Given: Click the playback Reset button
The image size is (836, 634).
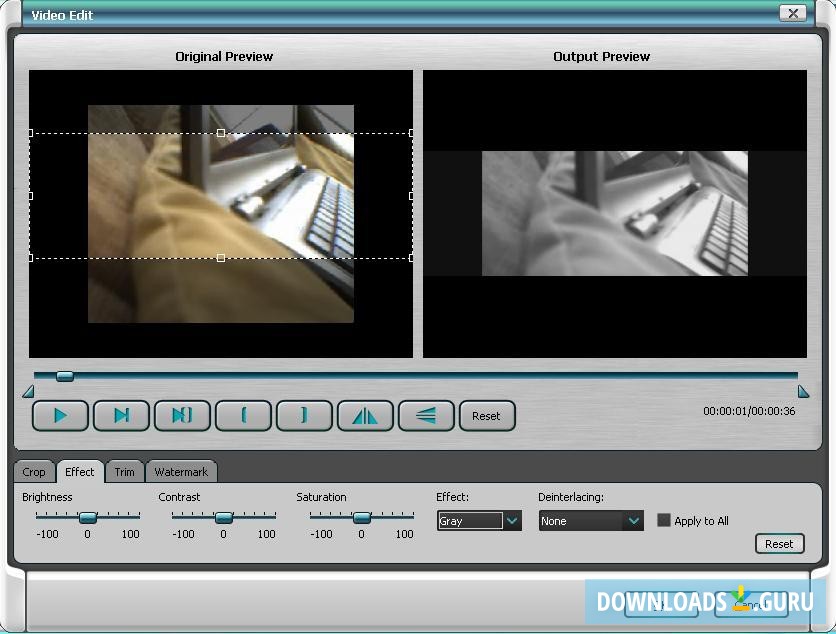Looking at the screenshot, I should pos(487,415).
